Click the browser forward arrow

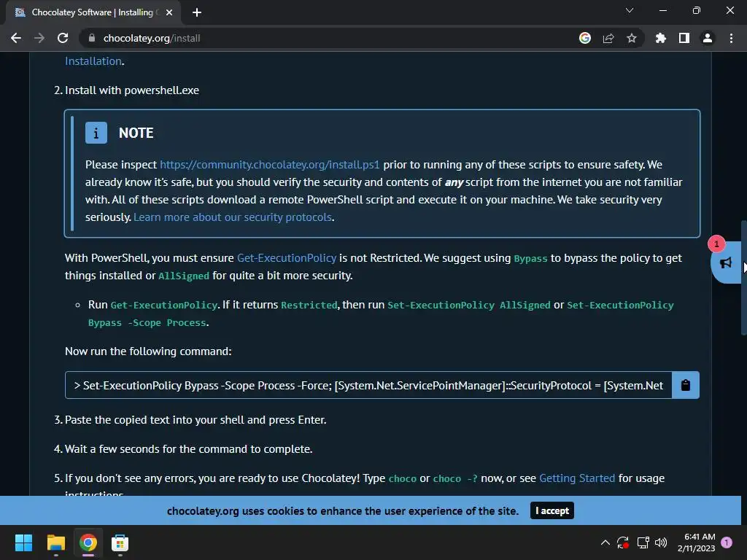(x=39, y=38)
